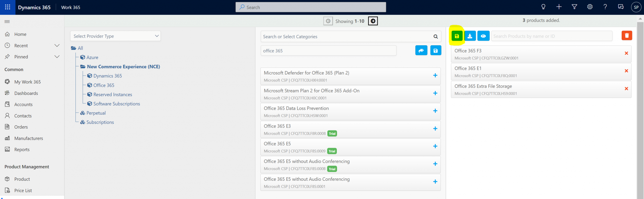Add Office 365 E5 without Audio Conferencing :0001
The width and height of the screenshot is (644, 199).
pyautogui.click(x=435, y=182)
